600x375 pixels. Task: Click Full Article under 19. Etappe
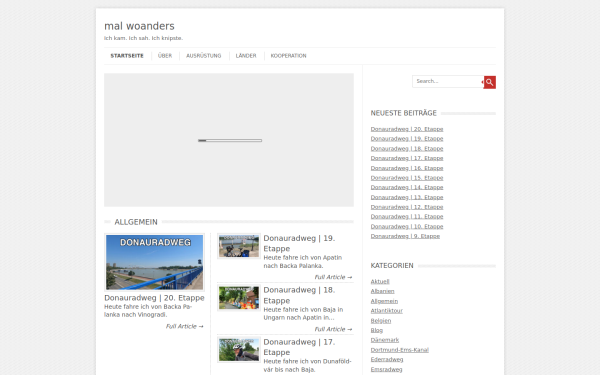point(333,277)
